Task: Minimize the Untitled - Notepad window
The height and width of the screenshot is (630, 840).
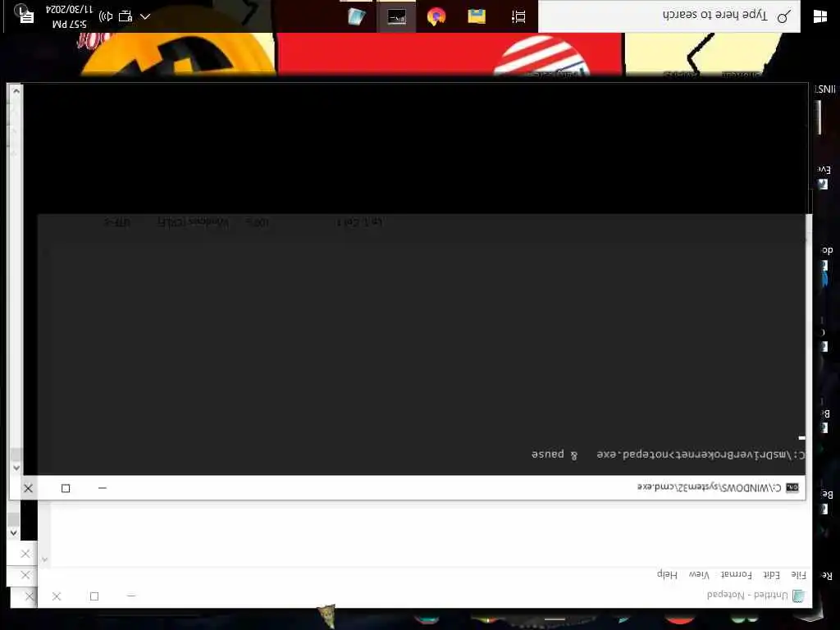Action: point(131,596)
